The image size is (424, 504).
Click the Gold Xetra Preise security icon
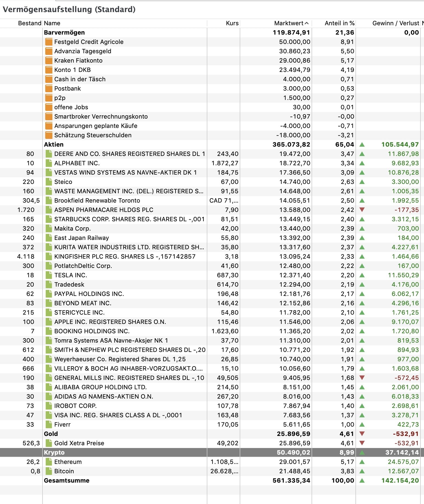[49, 443]
